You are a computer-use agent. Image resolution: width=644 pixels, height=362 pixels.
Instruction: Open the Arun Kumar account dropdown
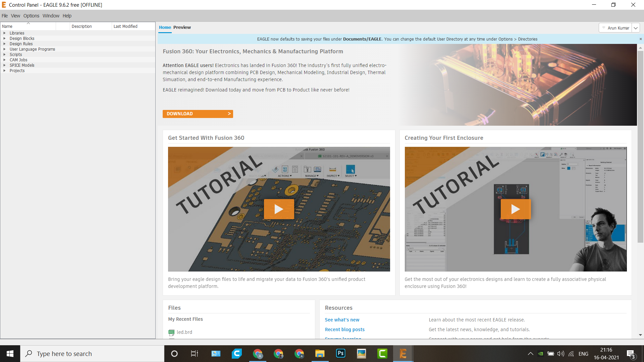click(636, 28)
